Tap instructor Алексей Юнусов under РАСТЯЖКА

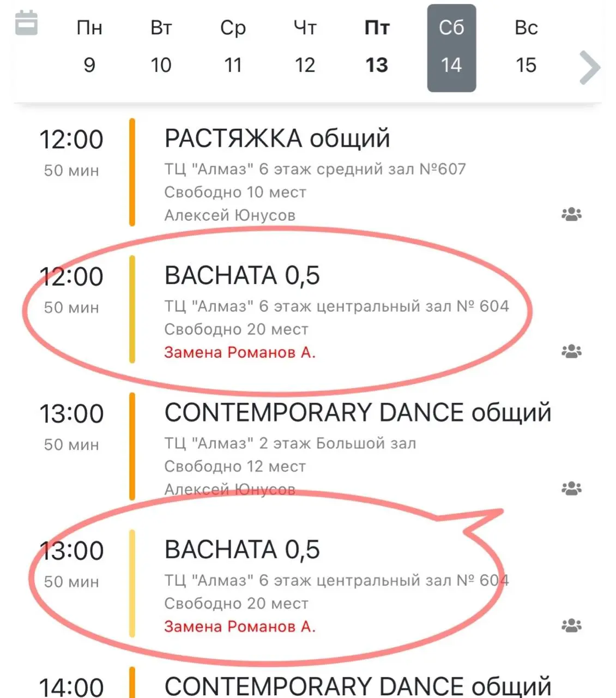point(230,215)
